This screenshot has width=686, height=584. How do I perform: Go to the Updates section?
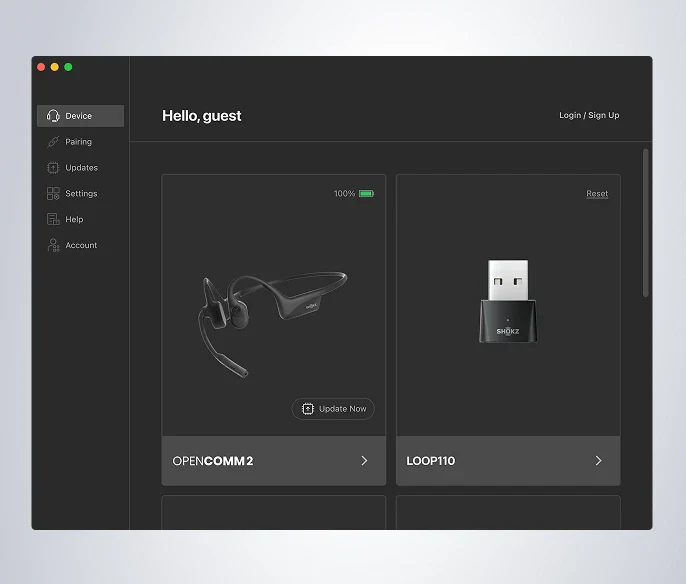tap(81, 168)
